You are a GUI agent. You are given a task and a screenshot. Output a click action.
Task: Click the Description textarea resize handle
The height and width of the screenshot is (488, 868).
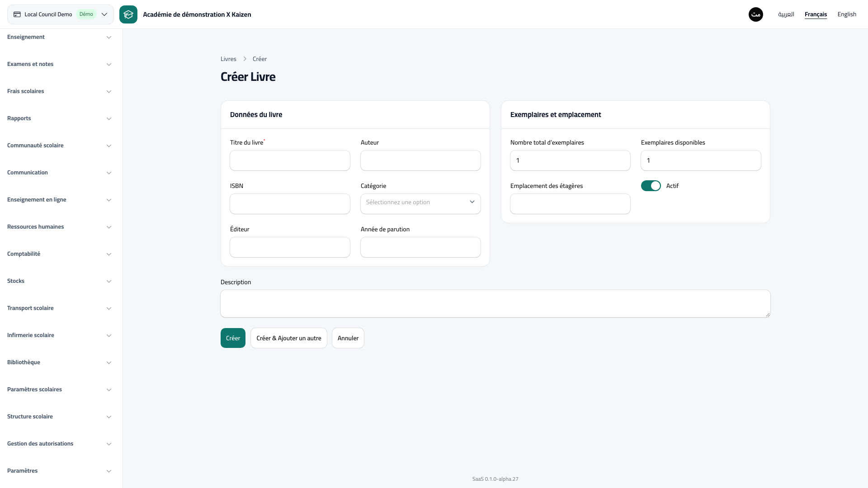[x=768, y=314]
